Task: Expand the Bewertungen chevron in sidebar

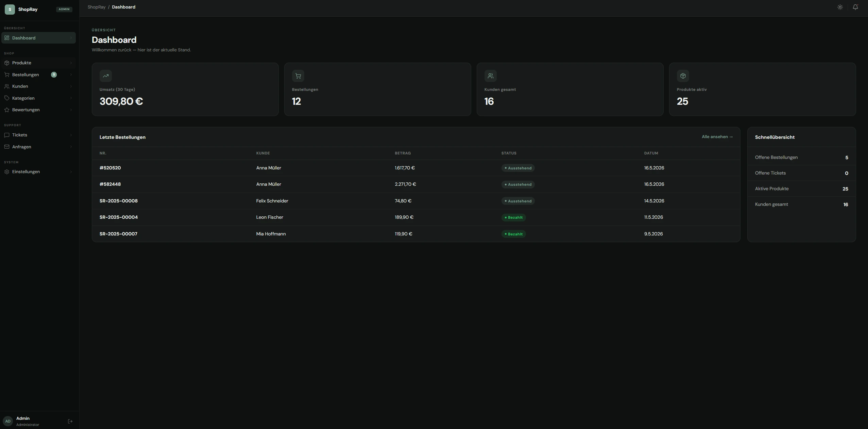Action: 71,110
